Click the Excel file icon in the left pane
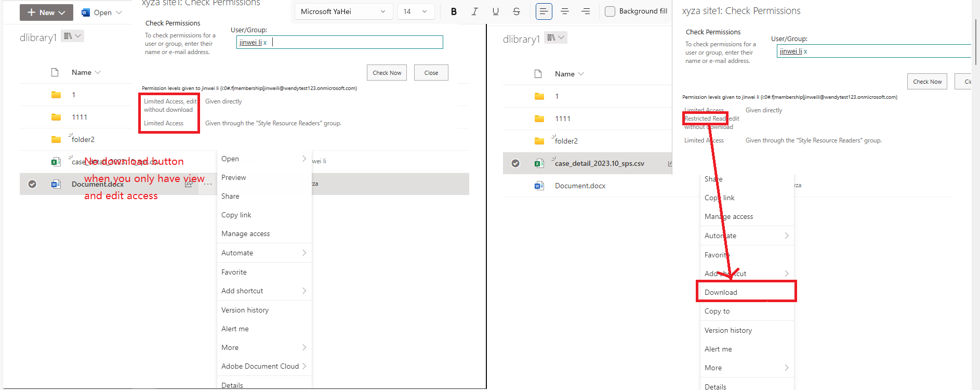 [56, 162]
